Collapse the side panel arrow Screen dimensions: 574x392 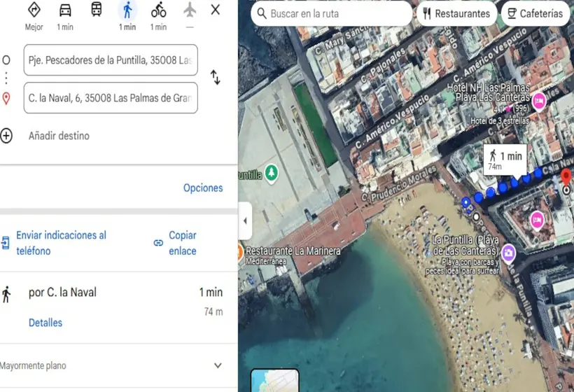click(x=245, y=220)
